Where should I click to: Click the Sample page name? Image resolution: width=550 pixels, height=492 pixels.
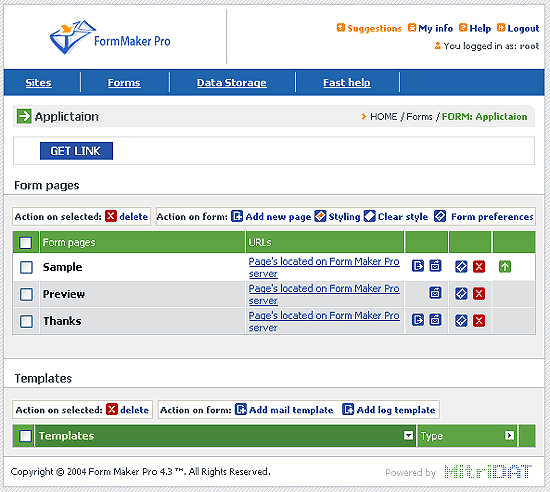tap(62, 267)
